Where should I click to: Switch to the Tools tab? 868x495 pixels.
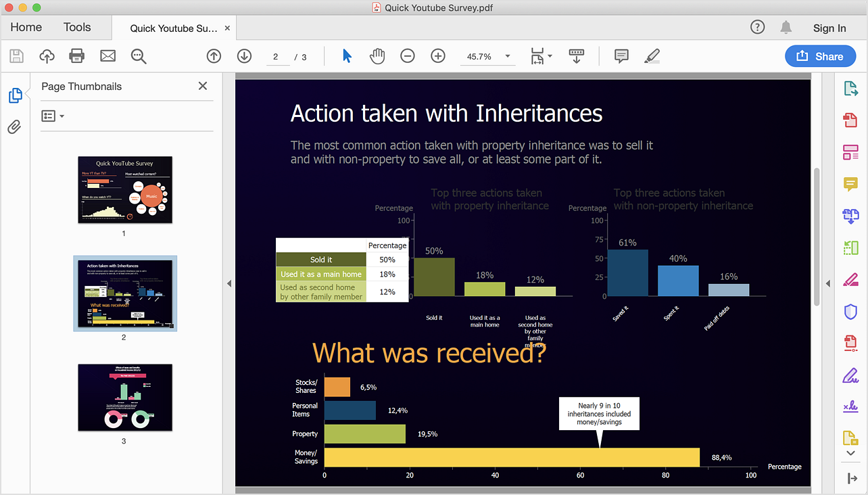click(x=77, y=28)
